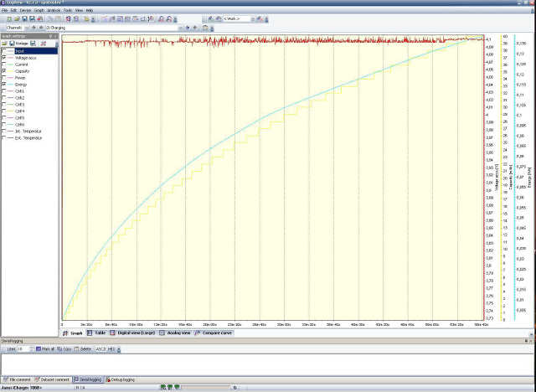Open the Graph menu
Screen dimensions: 536x392
coord(39,10)
